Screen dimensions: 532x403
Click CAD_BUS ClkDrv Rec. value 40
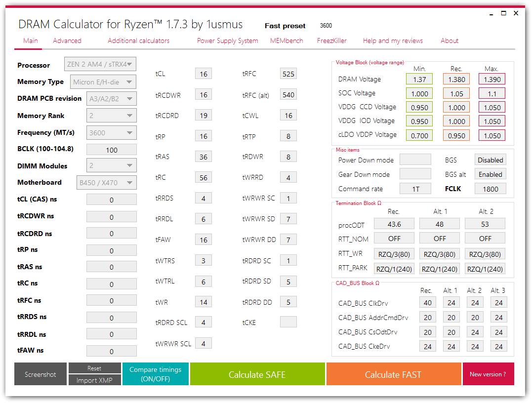coord(427,302)
